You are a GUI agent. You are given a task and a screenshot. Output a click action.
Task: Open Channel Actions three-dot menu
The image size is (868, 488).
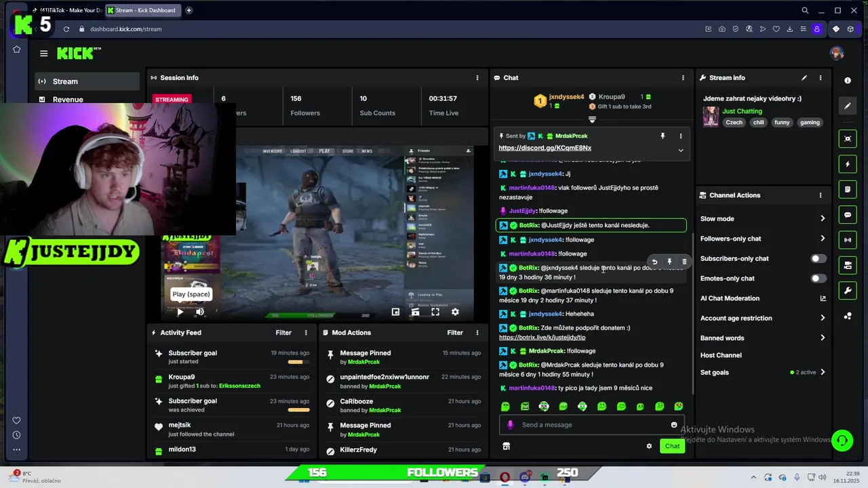[821, 195]
